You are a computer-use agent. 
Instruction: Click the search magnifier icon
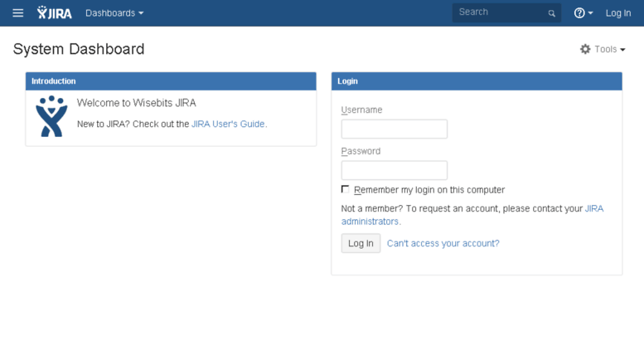(552, 13)
